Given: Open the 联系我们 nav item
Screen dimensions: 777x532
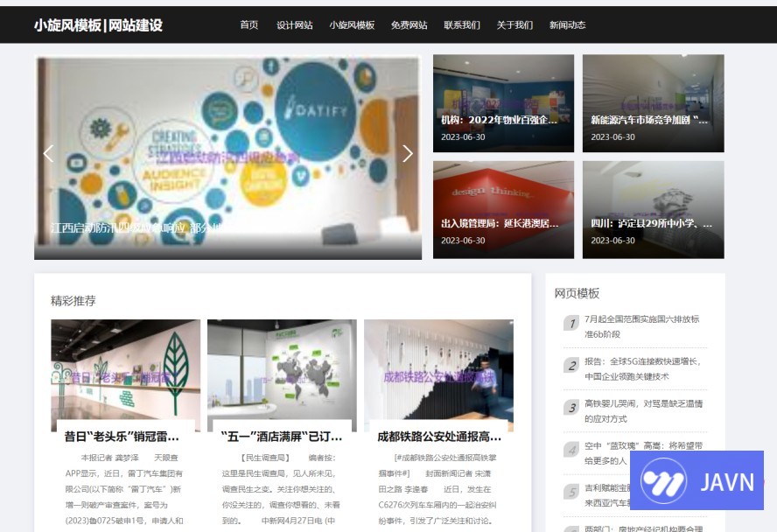Looking at the screenshot, I should coord(462,24).
